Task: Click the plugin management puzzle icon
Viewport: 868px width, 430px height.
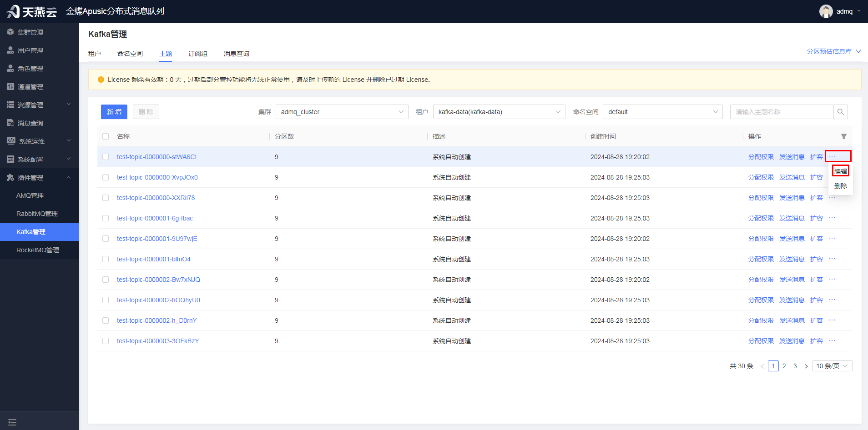Action: [10, 178]
